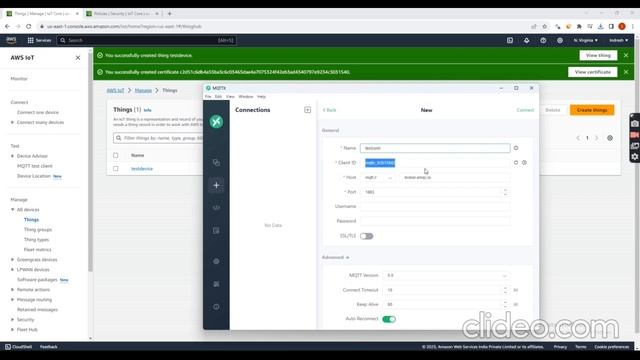
Task: Click into the Name input field
Action: click(435, 148)
